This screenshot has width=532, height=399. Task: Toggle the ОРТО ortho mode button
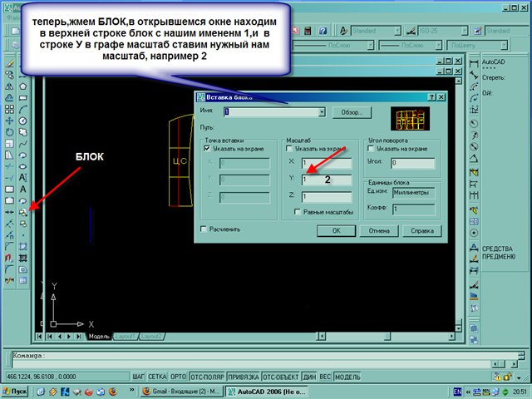coord(177,377)
